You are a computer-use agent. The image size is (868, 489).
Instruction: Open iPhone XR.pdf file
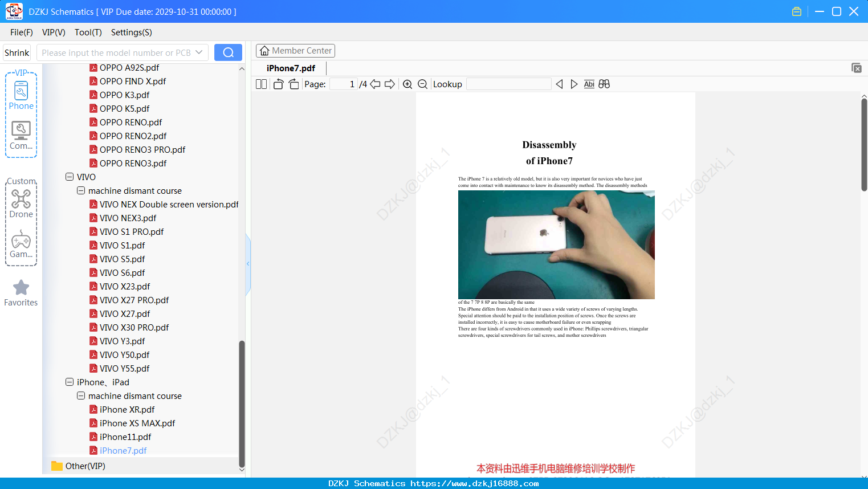pos(122,409)
